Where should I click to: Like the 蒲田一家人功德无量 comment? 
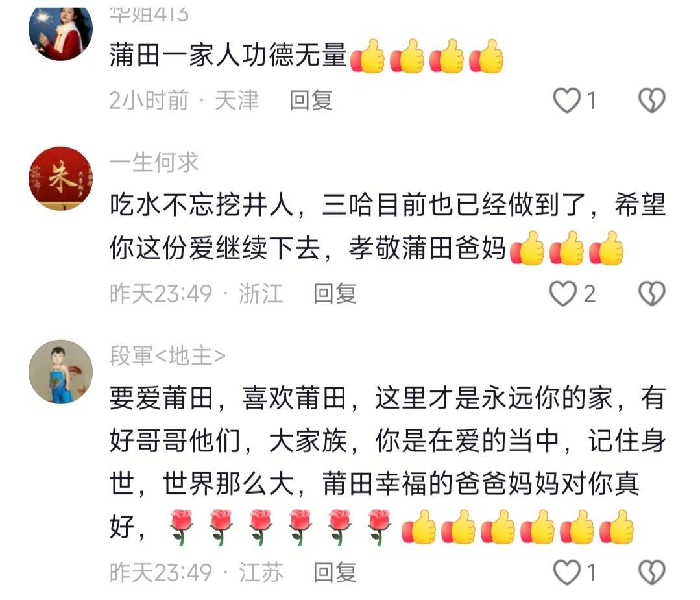567,101
